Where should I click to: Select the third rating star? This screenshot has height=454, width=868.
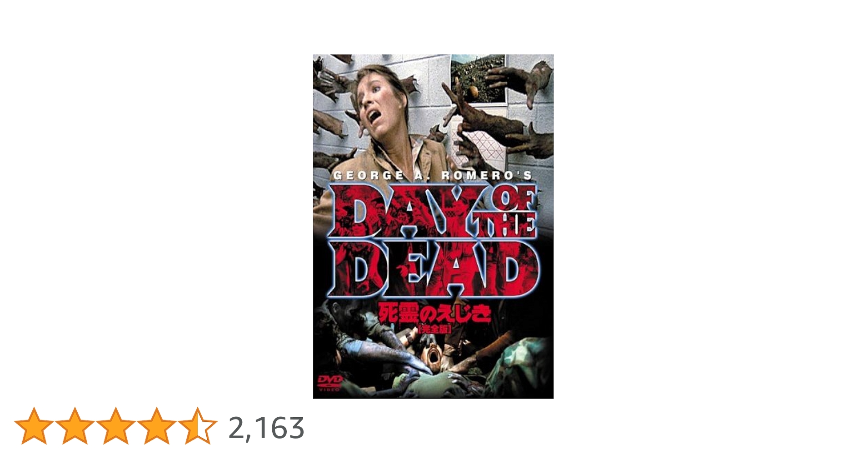coord(115,426)
